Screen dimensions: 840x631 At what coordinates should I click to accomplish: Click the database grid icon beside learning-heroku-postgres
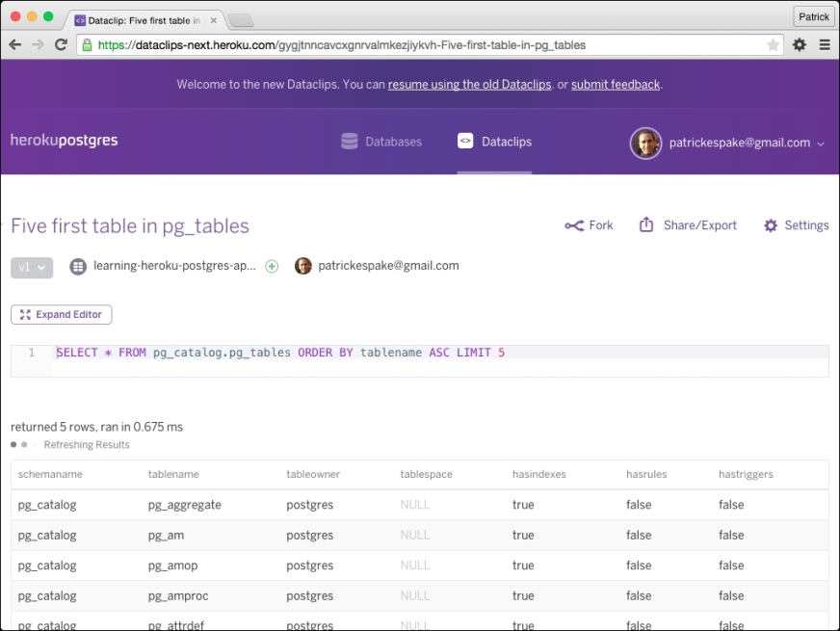(x=78, y=266)
